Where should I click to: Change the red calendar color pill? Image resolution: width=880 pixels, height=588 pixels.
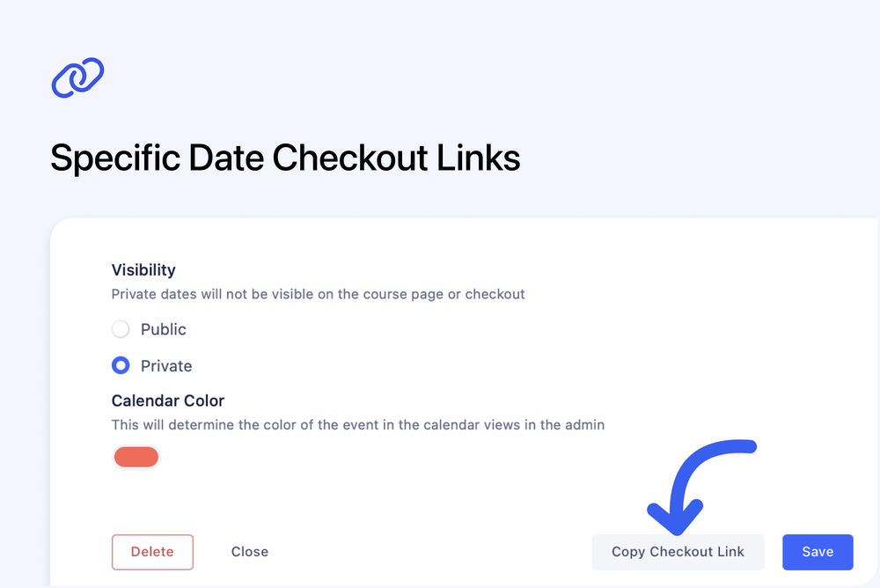136,457
